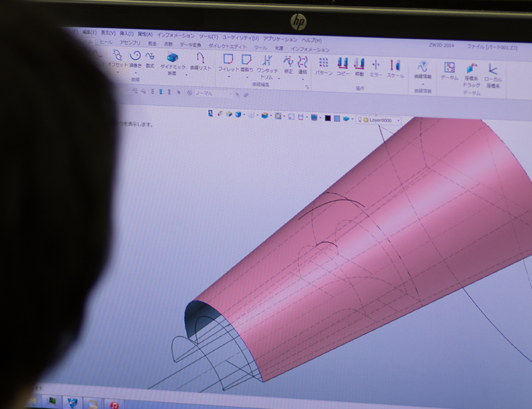Select the スケール scale tool
This screenshot has height=409, width=532.
click(395, 69)
